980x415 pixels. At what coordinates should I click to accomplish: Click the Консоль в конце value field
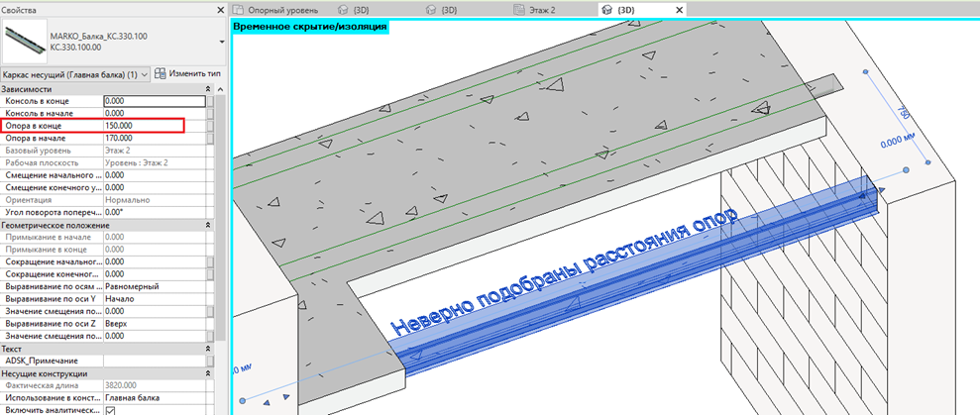point(155,101)
